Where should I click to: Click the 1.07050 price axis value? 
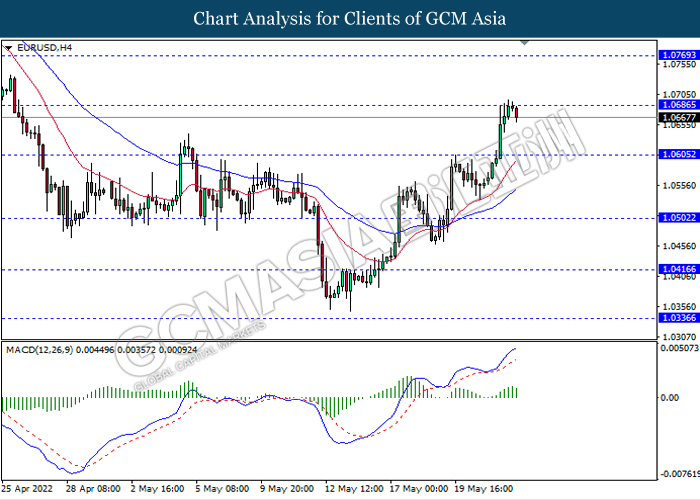pos(679,95)
